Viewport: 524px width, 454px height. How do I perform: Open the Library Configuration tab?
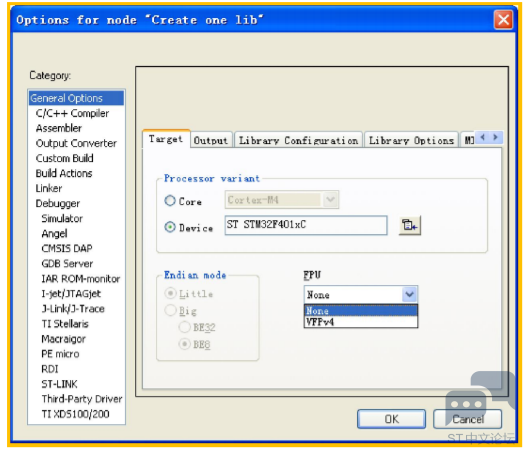pos(298,140)
